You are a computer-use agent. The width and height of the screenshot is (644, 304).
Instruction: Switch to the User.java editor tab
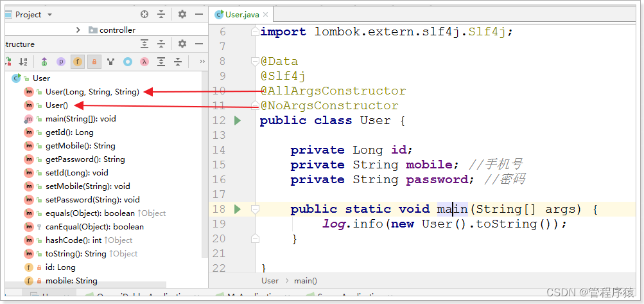[241, 15]
